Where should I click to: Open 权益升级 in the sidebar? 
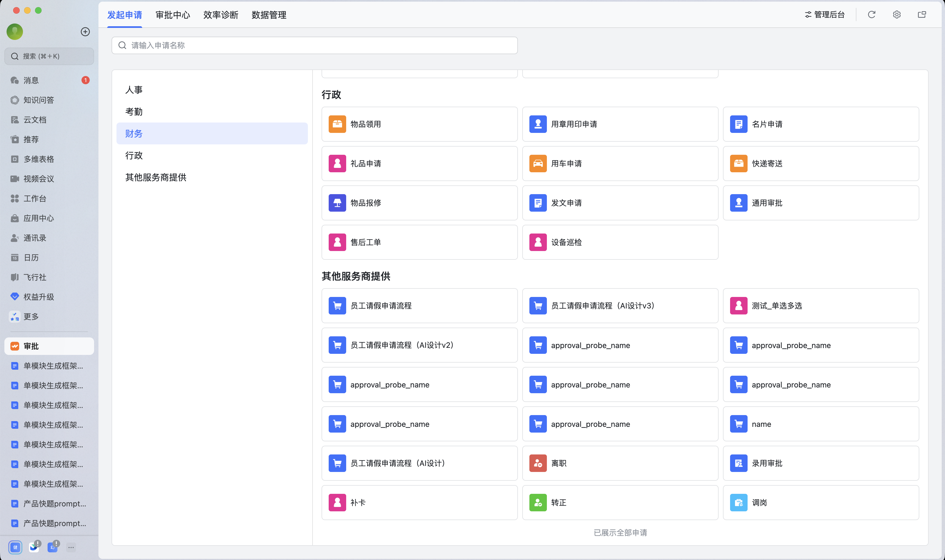(49, 297)
